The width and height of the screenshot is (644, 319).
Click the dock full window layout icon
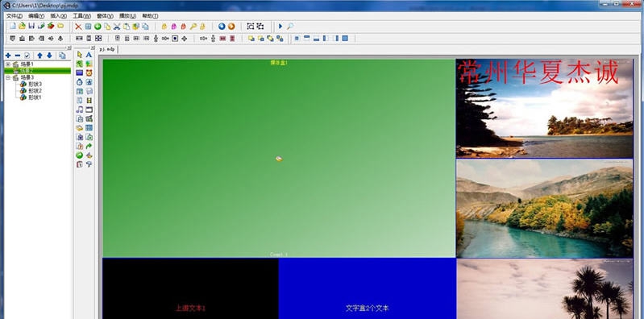tap(345, 38)
